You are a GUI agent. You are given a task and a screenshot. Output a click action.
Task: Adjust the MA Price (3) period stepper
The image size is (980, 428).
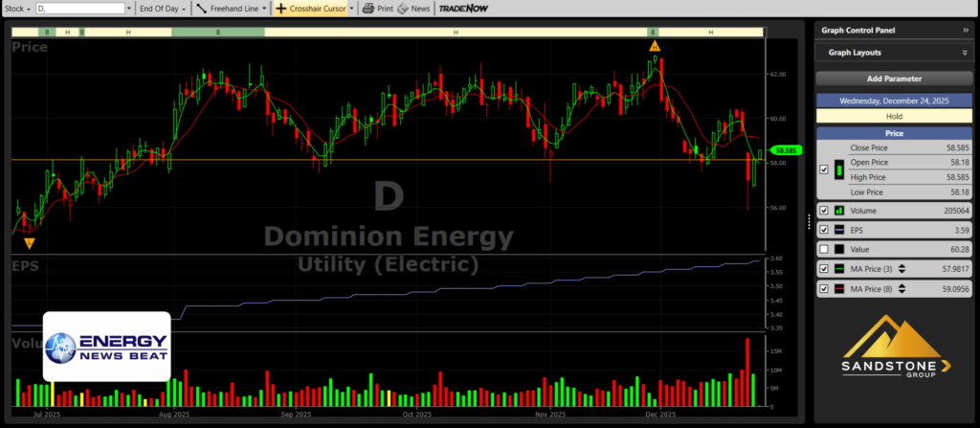pyautogui.click(x=902, y=270)
